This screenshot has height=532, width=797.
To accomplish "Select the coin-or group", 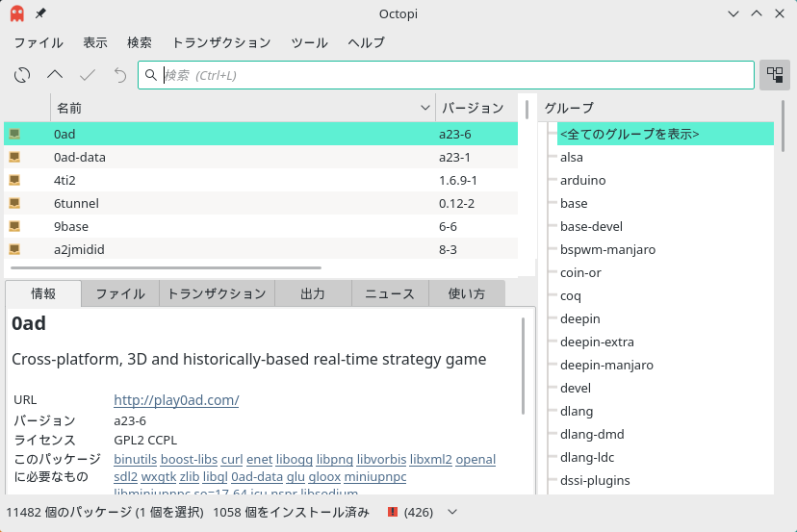I will (x=580, y=272).
